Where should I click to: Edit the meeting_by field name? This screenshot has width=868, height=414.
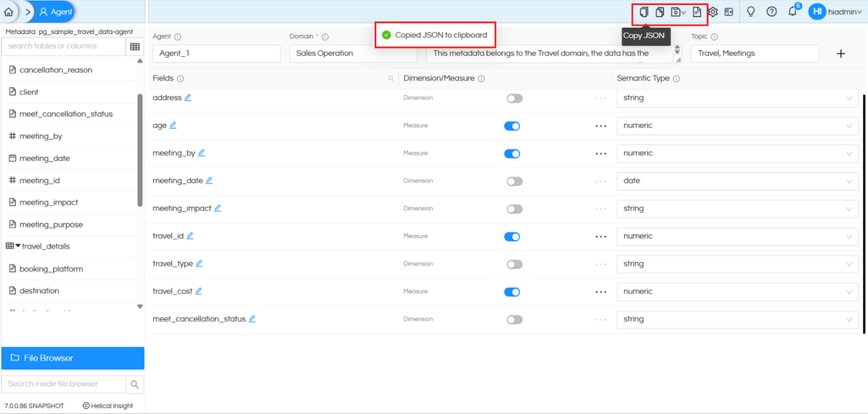pyautogui.click(x=202, y=153)
